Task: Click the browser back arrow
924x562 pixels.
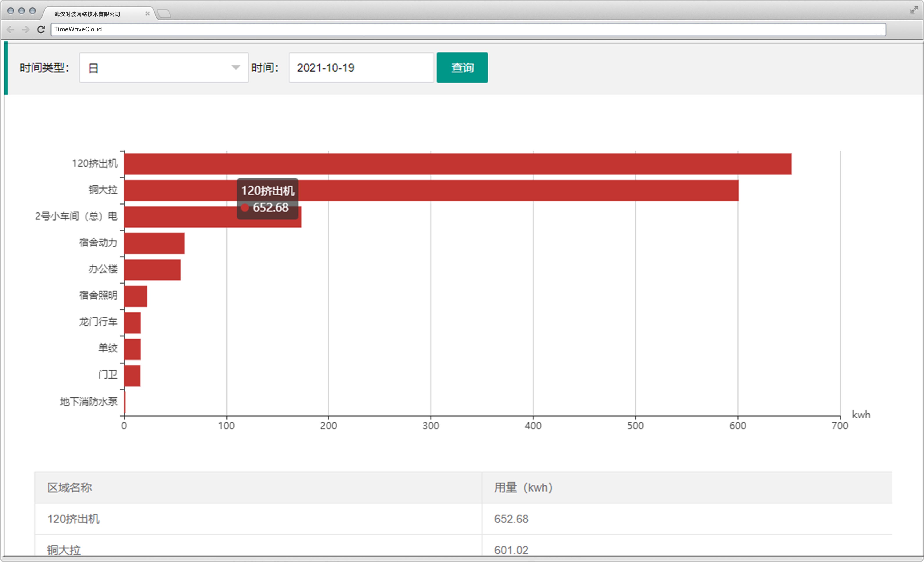Action: (11, 29)
